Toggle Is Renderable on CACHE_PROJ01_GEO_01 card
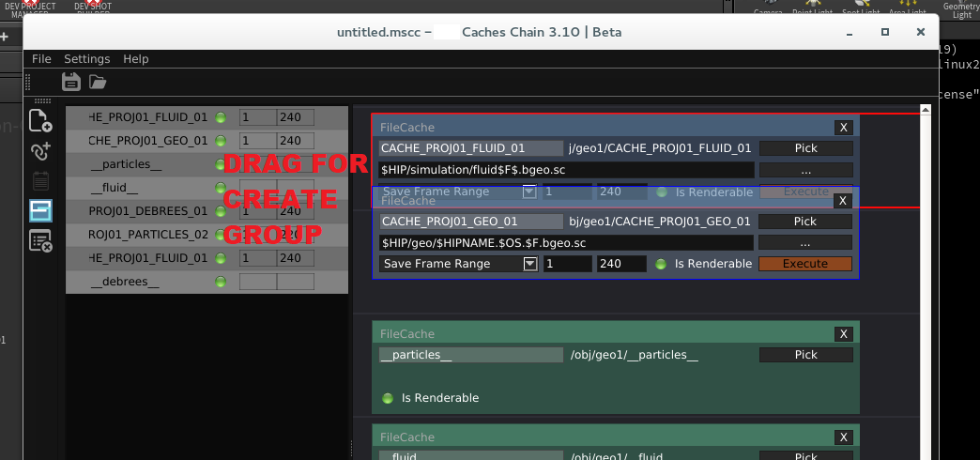This screenshot has height=460, width=980. click(662, 264)
